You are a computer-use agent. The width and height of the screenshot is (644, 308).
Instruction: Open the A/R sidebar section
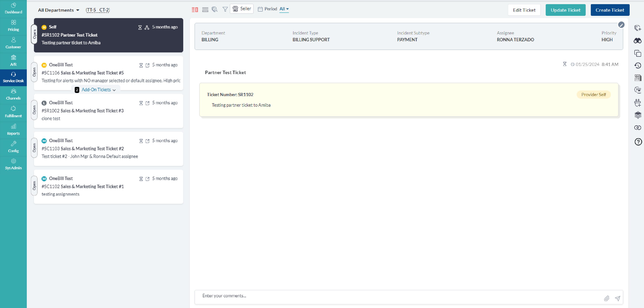click(x=13, y=61)
